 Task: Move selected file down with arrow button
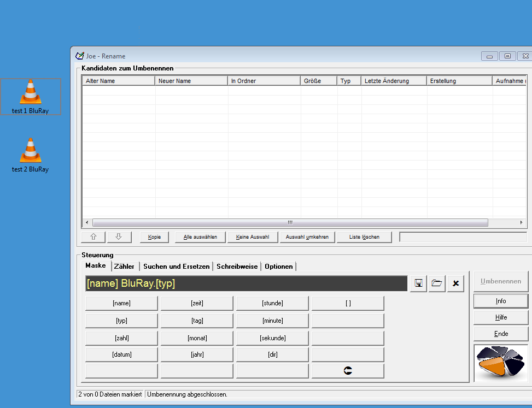point(119,237)
